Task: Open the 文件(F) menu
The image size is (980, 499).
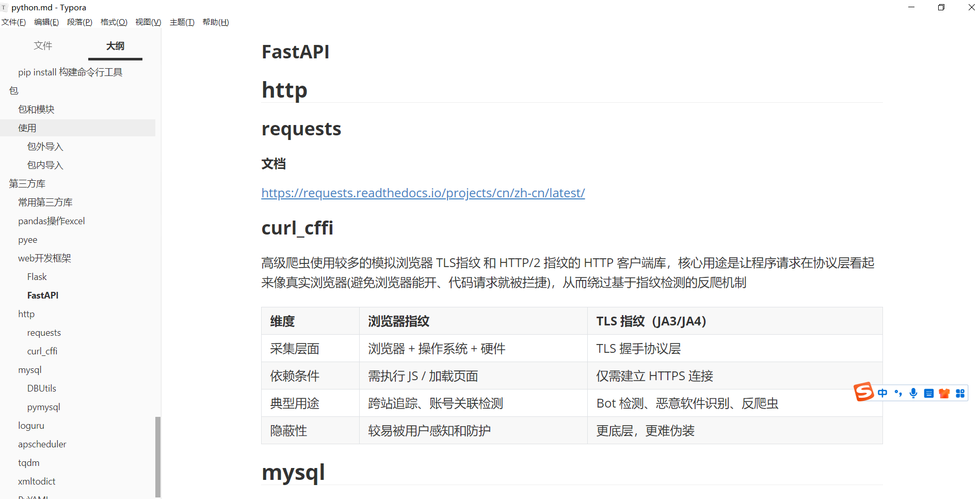Action: [13, 22]
